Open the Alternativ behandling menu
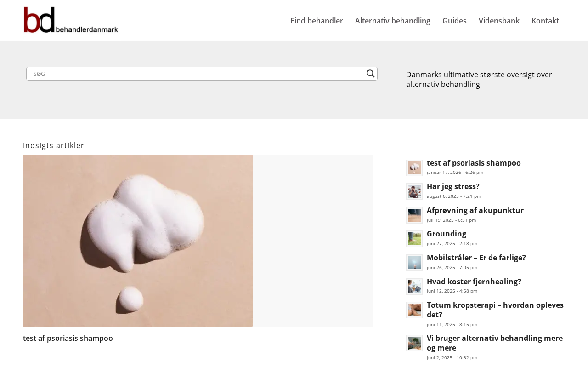 (x=392, y=21)
